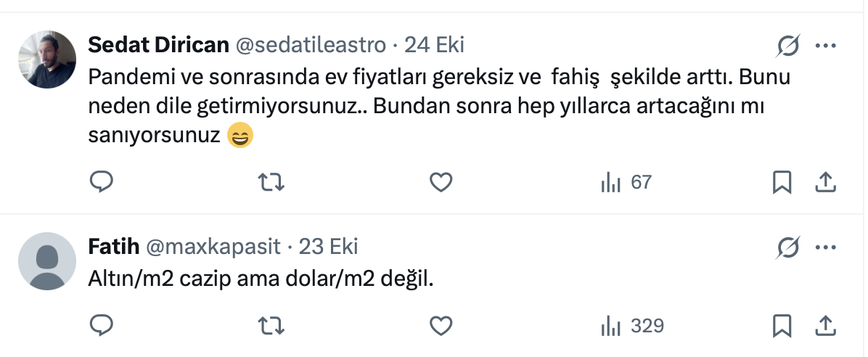Open the @maxkapasit handle link
Viewport: 868px width, 357px height.
click(213, 247)
